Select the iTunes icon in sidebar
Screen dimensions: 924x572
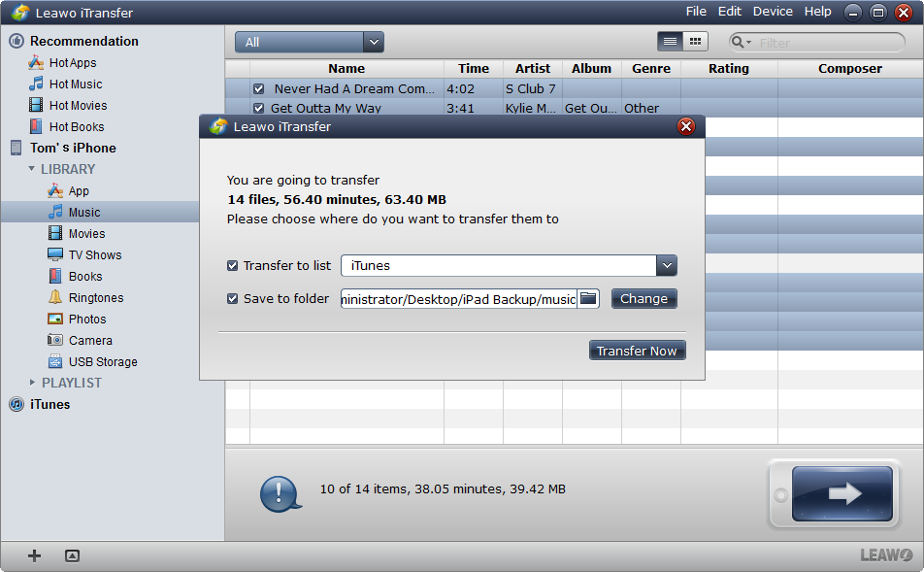pos(16,405)
